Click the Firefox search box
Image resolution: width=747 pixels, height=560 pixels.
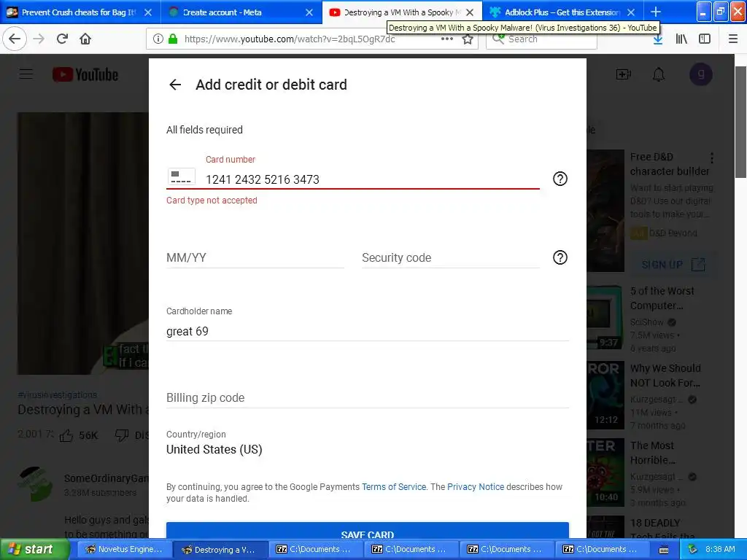tap(541, 39)
